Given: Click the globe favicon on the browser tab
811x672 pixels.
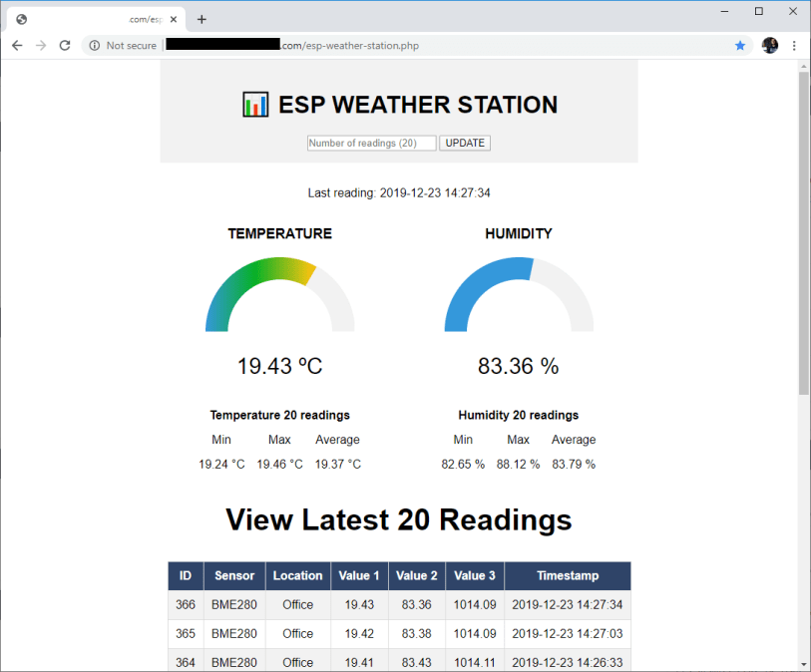Looking at the screenshot, I should coord(22,18).
